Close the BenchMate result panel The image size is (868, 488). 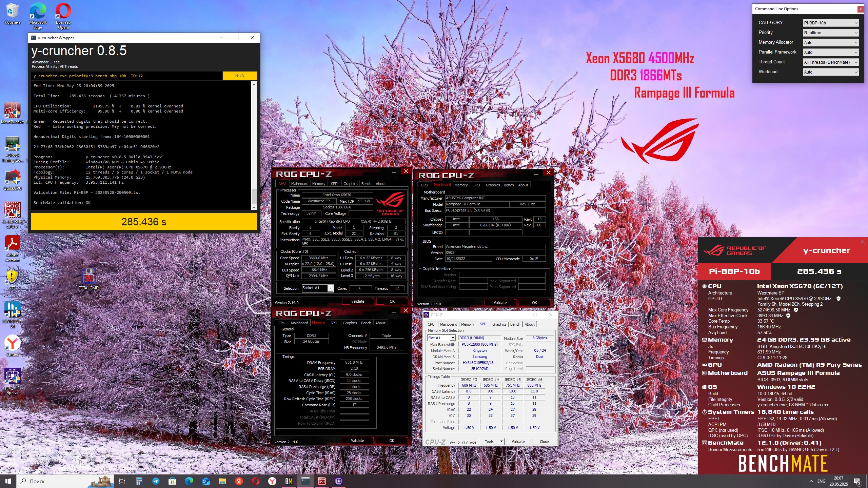pyautogui.click(x=862, y=242)
